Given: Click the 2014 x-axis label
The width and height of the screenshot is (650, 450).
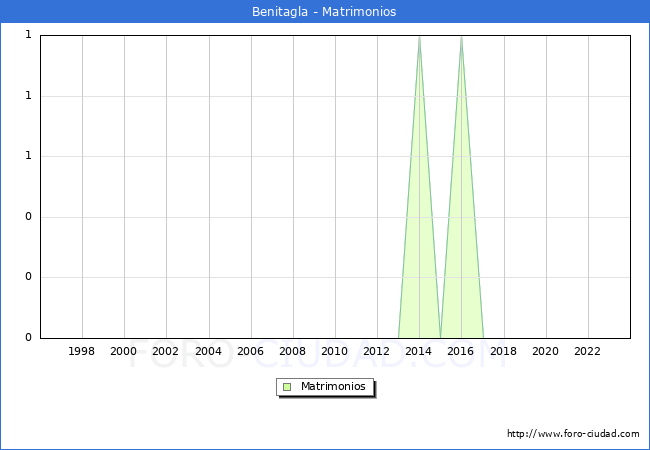Looking at the screenshot, I should coord(419,351).
